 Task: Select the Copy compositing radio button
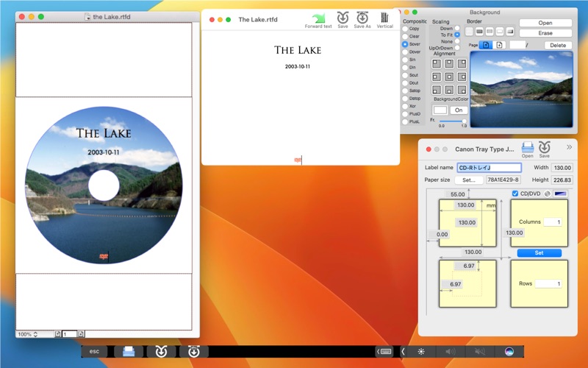pyautogui.click(x=405, y=29)
